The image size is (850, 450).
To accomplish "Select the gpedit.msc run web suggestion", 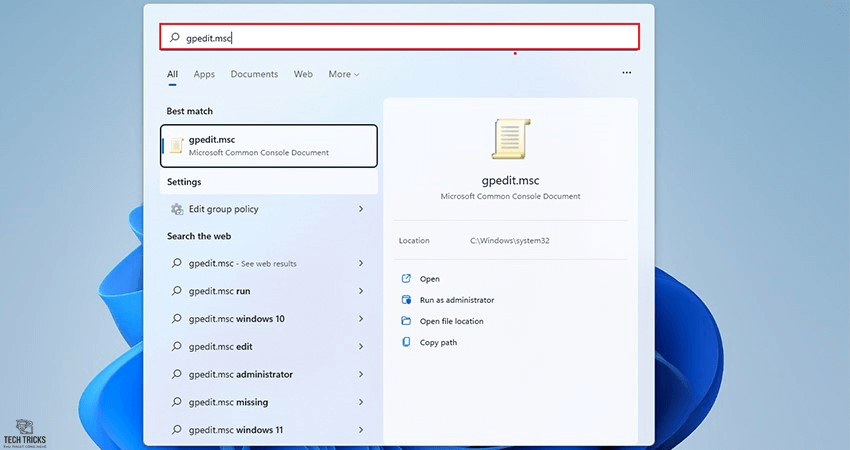I will [x=268, y=291].
